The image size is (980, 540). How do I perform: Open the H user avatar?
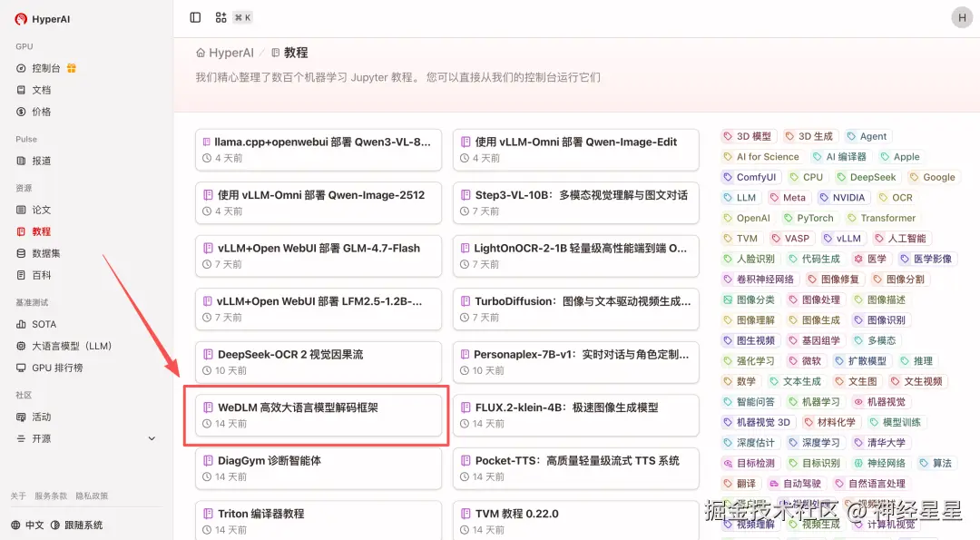pyautogui.click(x=962, y=18)
